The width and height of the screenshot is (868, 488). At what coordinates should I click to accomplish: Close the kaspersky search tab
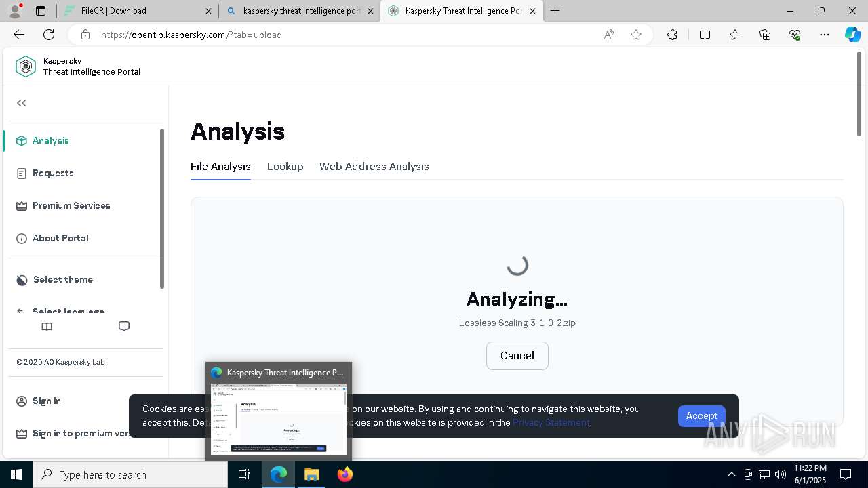370,11
